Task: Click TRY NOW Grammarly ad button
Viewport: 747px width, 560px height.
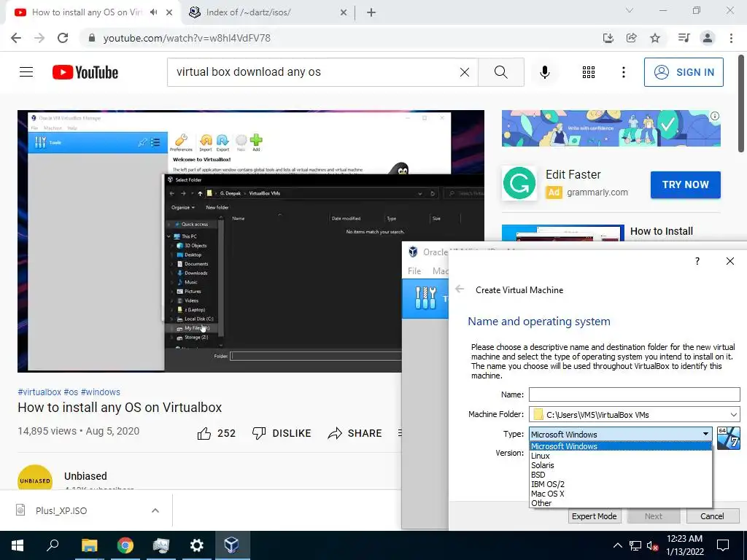Action: [685, 184]
